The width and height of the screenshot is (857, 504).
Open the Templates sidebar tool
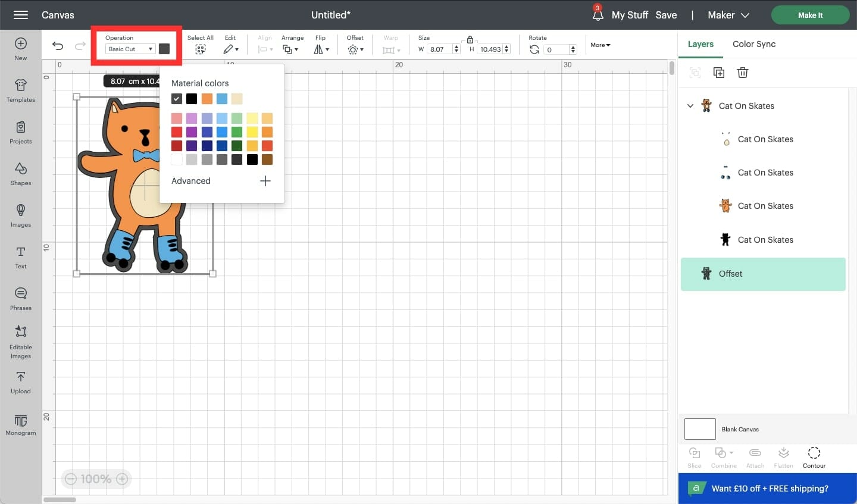click(x=21, y=90)
